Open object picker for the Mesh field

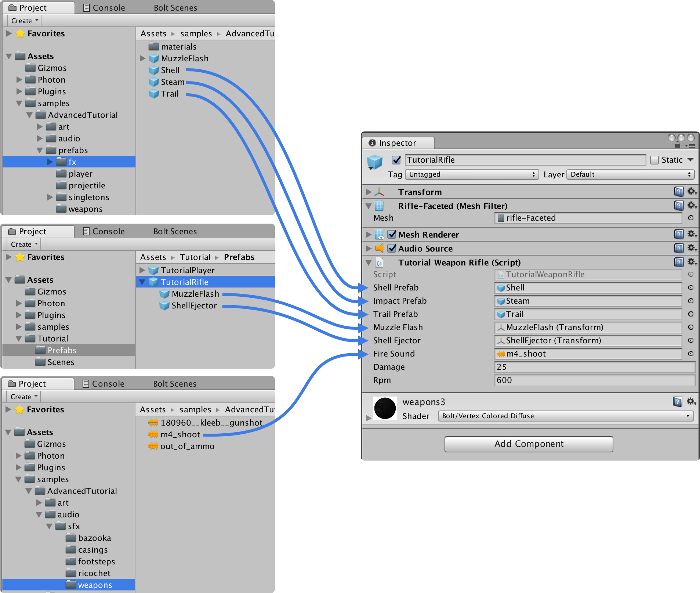coord(691,218)
